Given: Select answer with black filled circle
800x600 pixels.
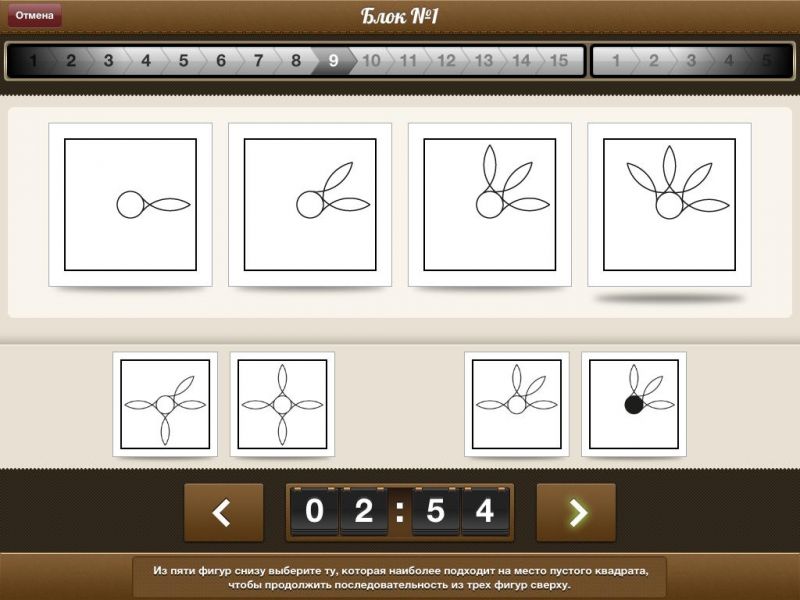Looking at the screenshot, I should [634, 404].
